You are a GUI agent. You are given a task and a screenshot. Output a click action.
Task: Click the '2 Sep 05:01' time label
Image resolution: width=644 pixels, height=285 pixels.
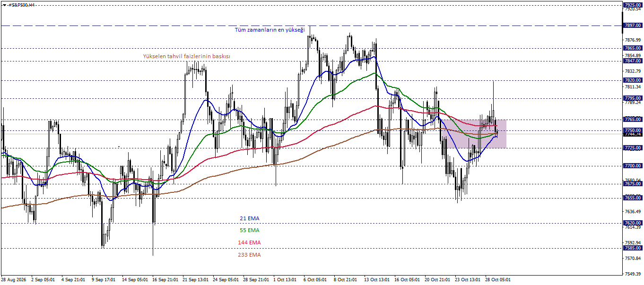43,280
